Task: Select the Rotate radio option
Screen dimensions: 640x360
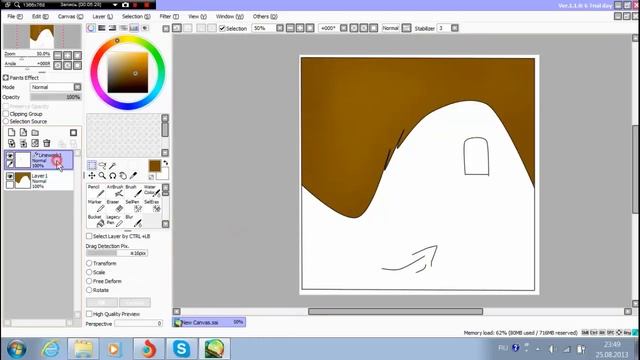Action: 89,290
